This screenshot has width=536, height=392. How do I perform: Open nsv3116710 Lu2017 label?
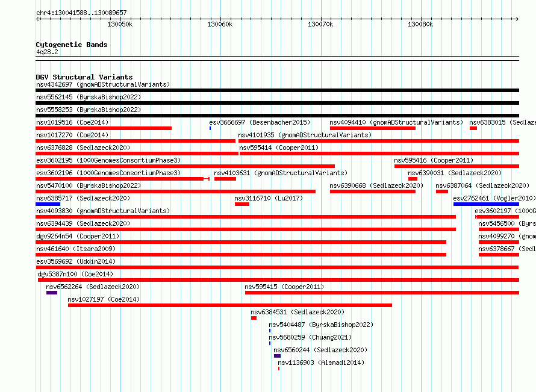(269, 198)
